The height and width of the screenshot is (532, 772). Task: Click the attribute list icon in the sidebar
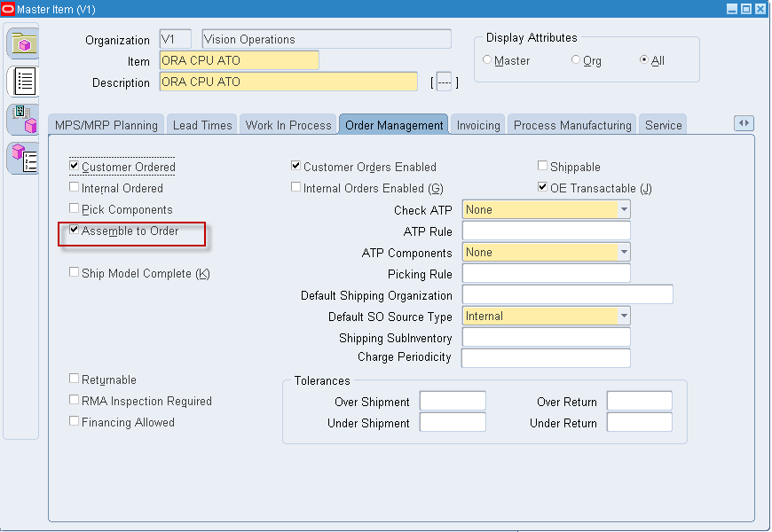22,81
